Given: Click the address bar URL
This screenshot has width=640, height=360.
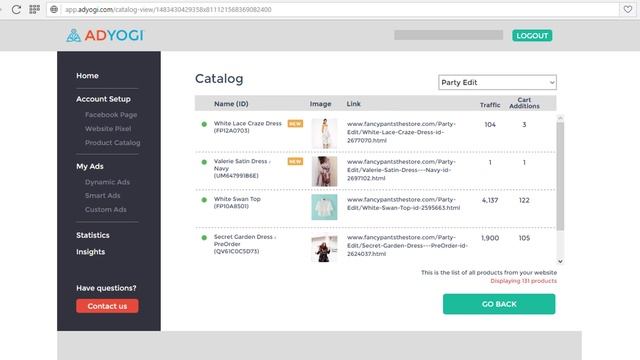Looking at the screenshot, I should click(168, 9).
